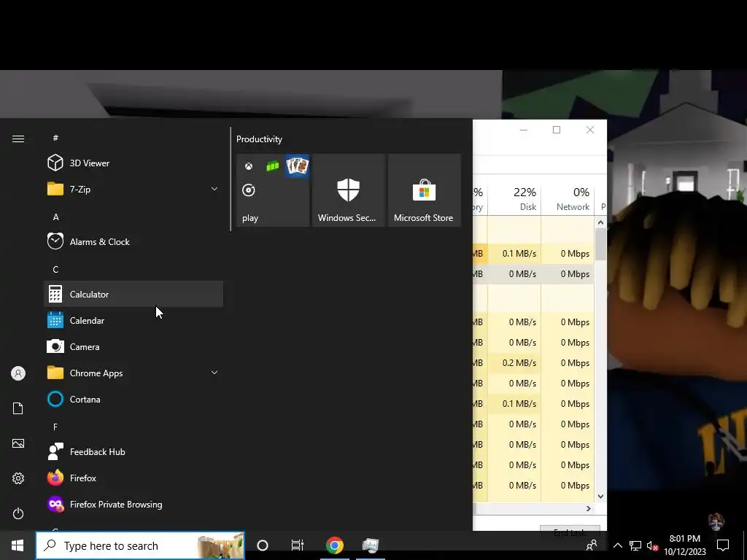Launch Alarms & Clock app
Viewport: 747px width, 560px height.
(133, 241)
